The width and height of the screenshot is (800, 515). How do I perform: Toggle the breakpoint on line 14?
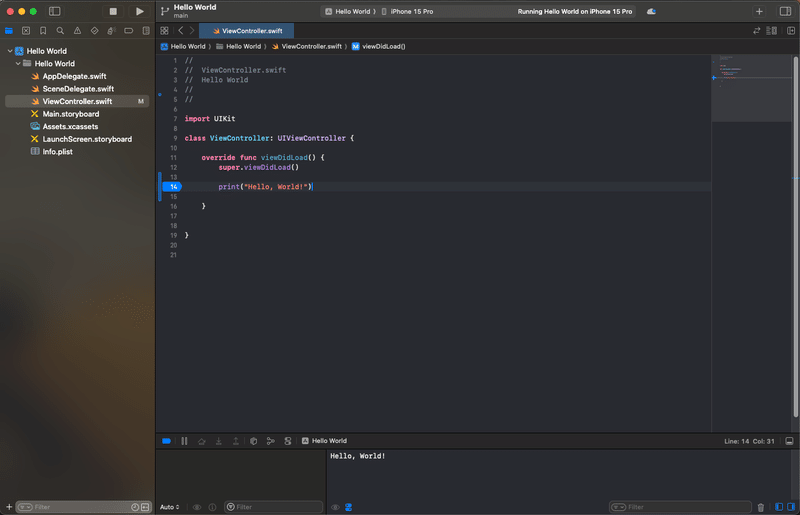[172, 187]
